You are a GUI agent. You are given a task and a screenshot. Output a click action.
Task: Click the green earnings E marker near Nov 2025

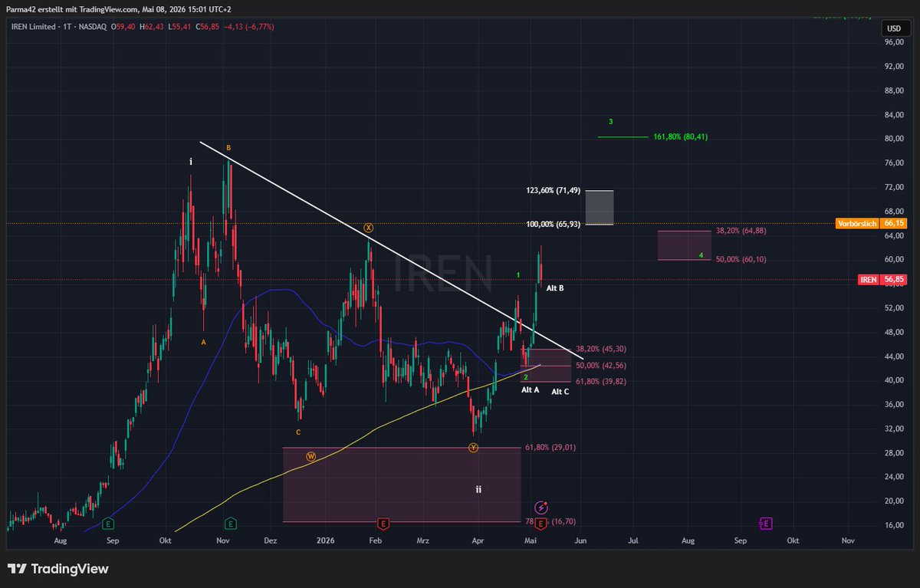tap(230, 524)
